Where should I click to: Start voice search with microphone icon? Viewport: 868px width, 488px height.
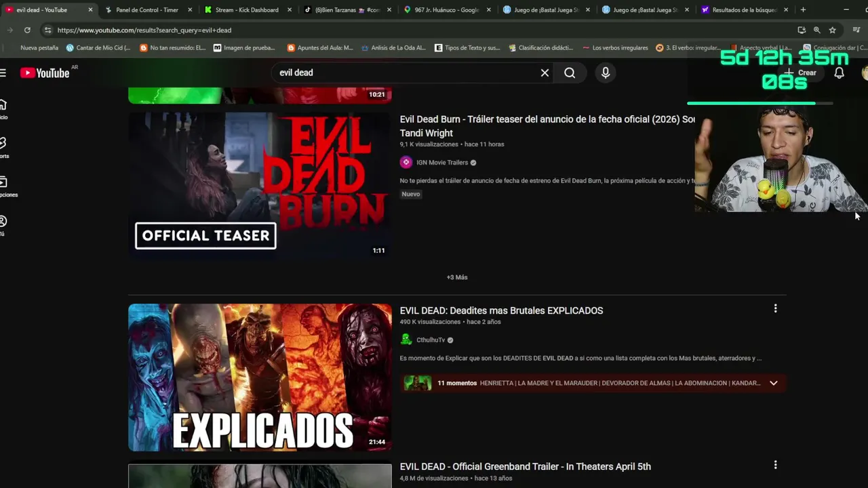coord(606,73)
